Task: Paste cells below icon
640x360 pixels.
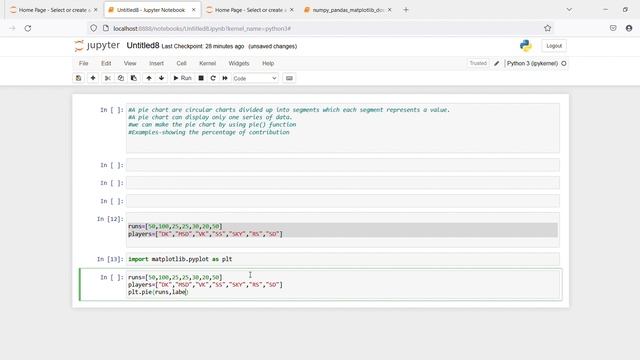Action: [134, 78]
